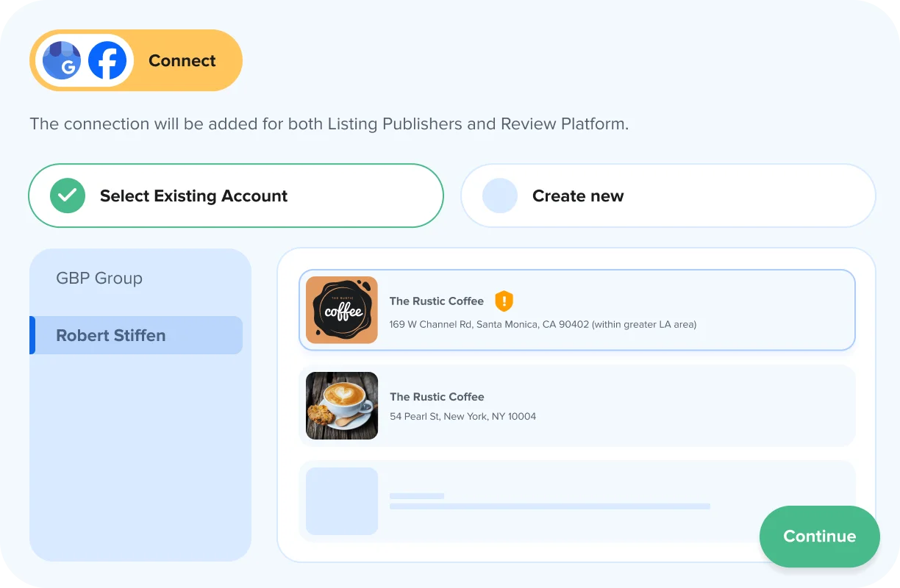The height and width of the screenshot is (588, 900).
Task: Click the 54 Pearl St address text
Action: pyautogui.click(x=463, y=416)
